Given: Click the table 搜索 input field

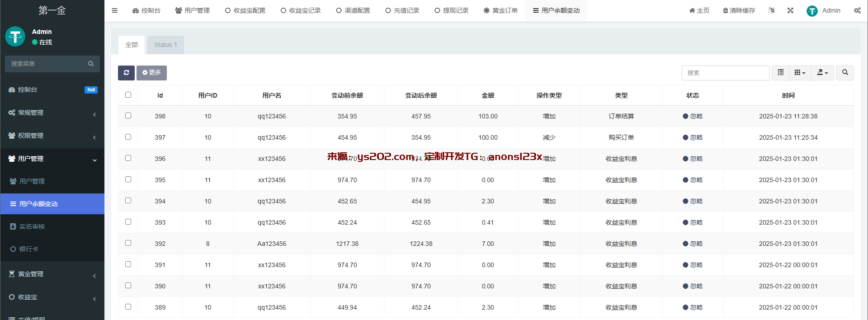Looking at the screenshot, I should (725, 73).
